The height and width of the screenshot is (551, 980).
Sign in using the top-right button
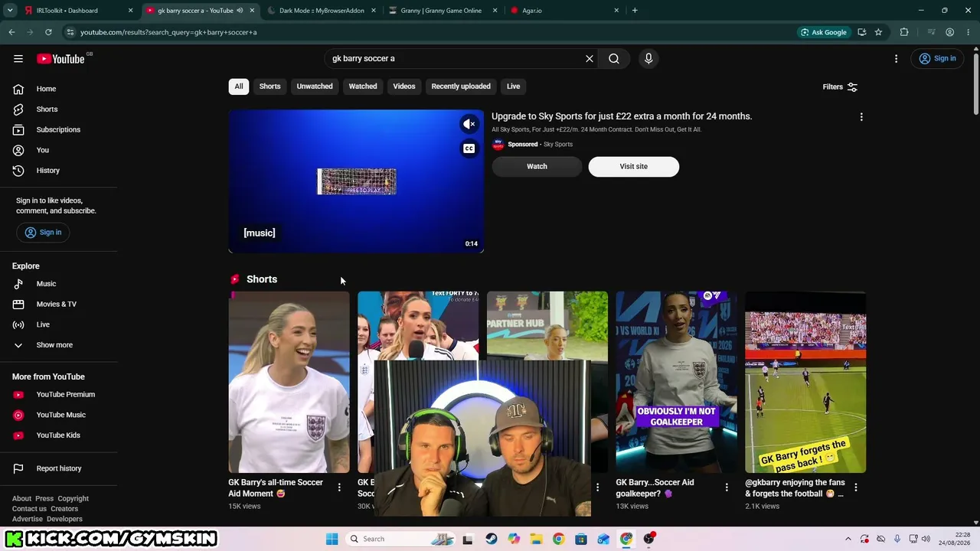[938, 59]
